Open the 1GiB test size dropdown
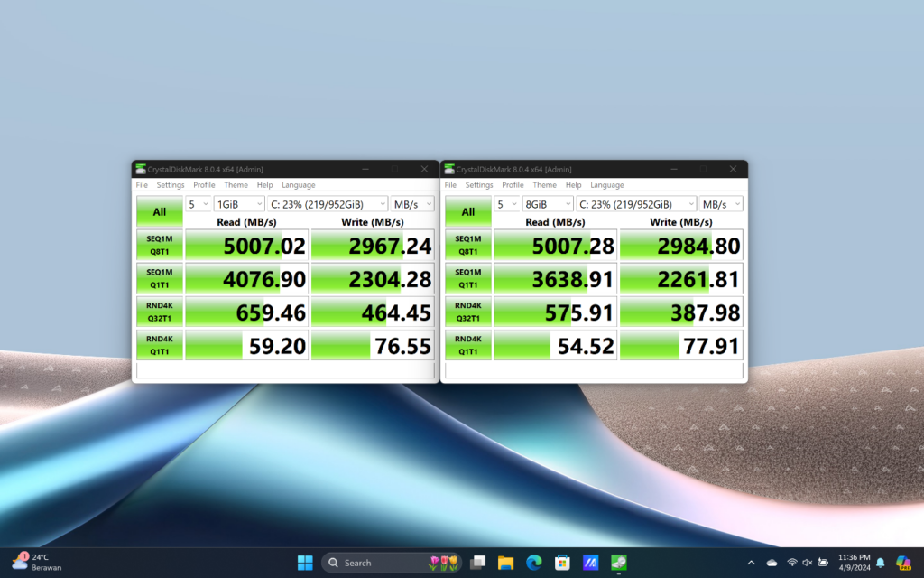This screenshot has width=924, height=578. 238,203
